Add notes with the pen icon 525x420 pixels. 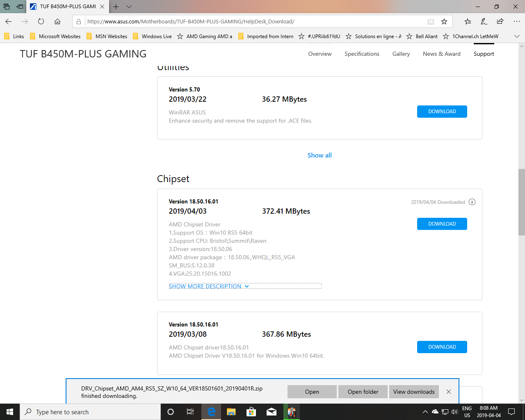(x=484, y=21)
